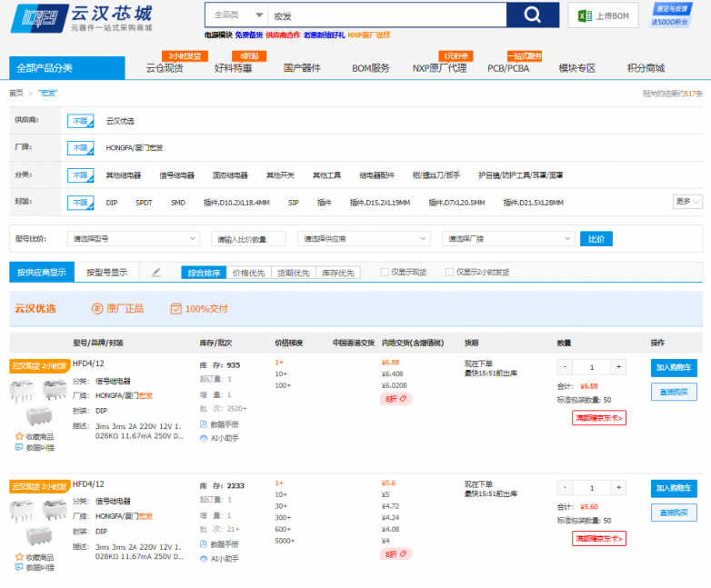The image size is (711, 588).
Task: Switch to 按型号显示 tab
Action: [x=106, y=273]
